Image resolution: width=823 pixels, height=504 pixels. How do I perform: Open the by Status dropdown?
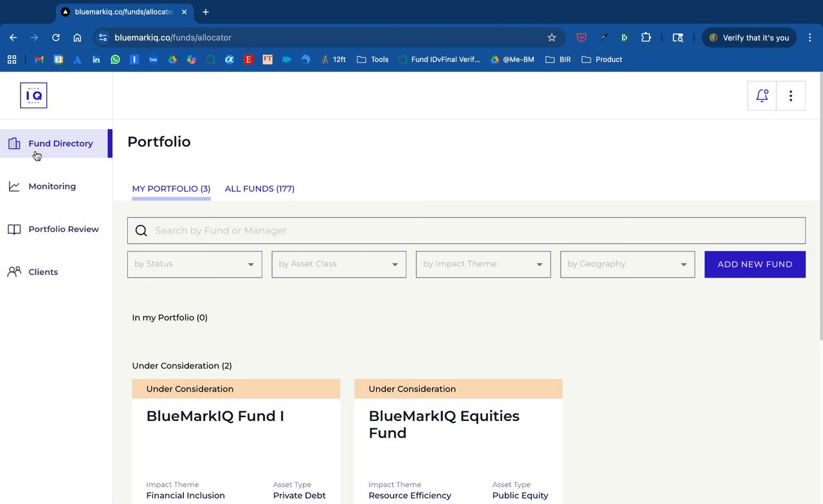195,264
